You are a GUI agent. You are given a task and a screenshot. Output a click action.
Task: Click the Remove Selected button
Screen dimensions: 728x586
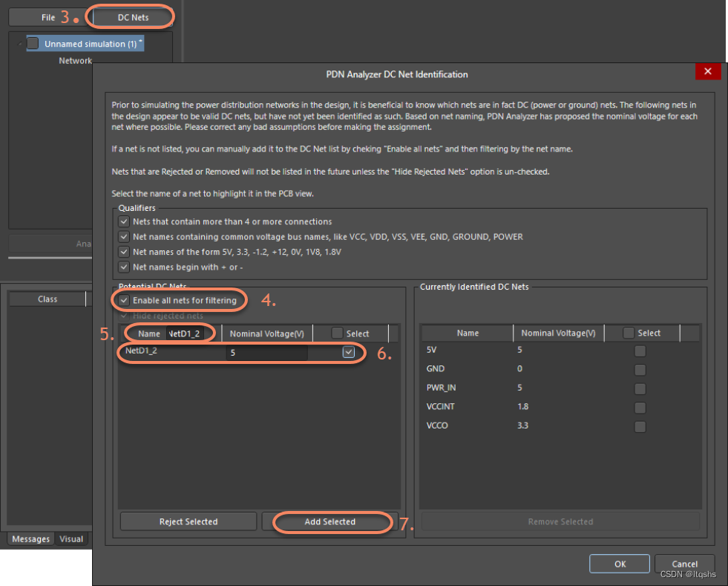560,521
